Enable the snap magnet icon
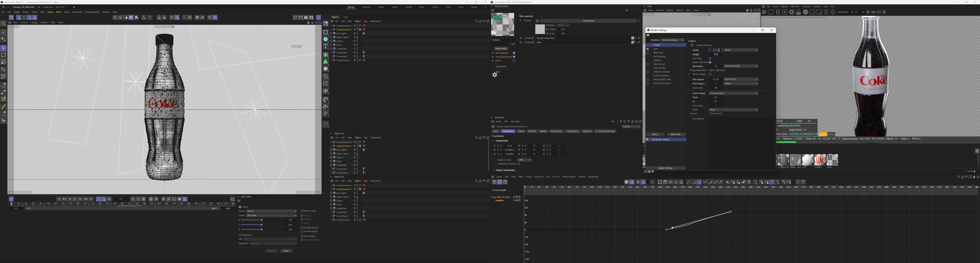 pos(159,17)
